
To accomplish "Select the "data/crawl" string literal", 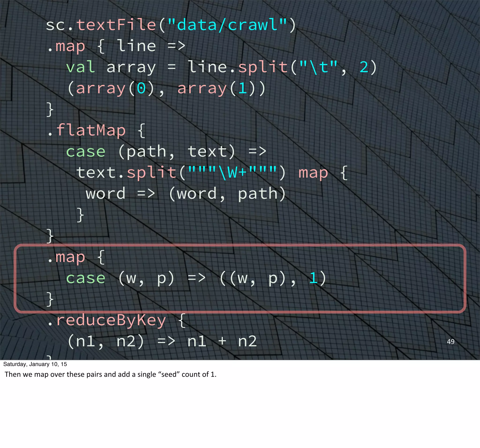I will (227, 24).
